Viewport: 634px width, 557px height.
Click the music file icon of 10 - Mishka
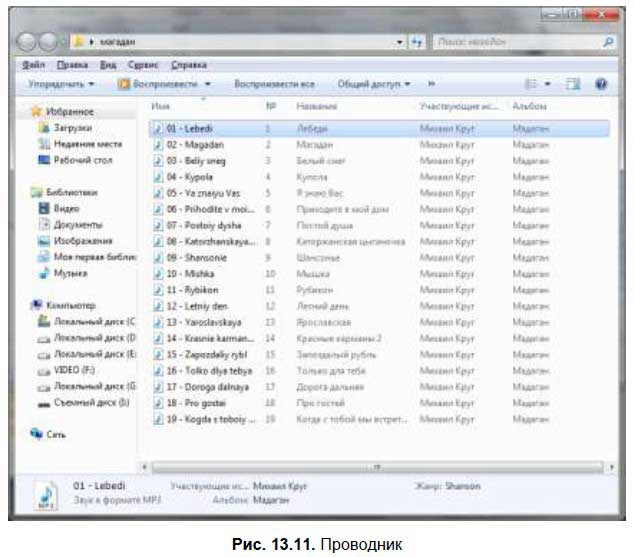[158, 274]
